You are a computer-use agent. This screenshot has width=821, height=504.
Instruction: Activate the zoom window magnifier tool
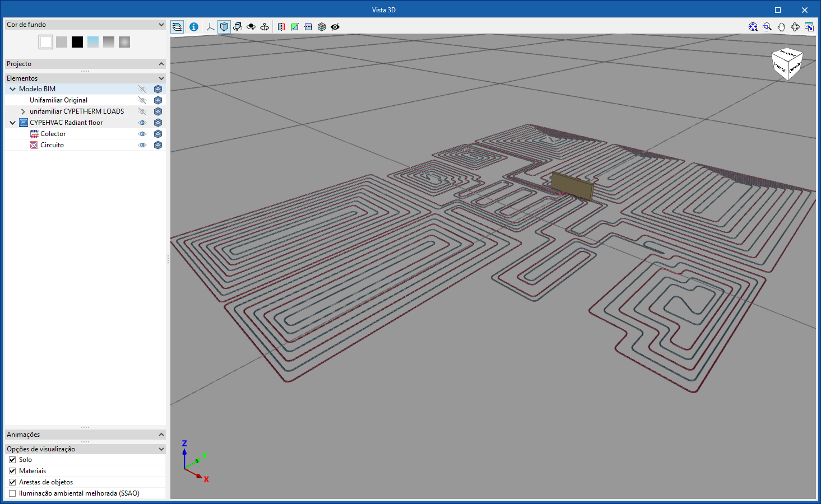click(767, 27)
